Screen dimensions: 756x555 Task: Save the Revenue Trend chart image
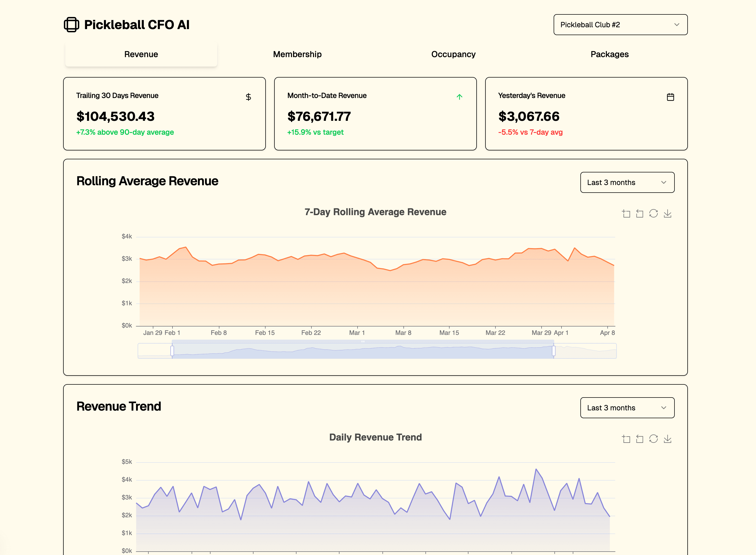pyautogui.click(x=668, y=439)
